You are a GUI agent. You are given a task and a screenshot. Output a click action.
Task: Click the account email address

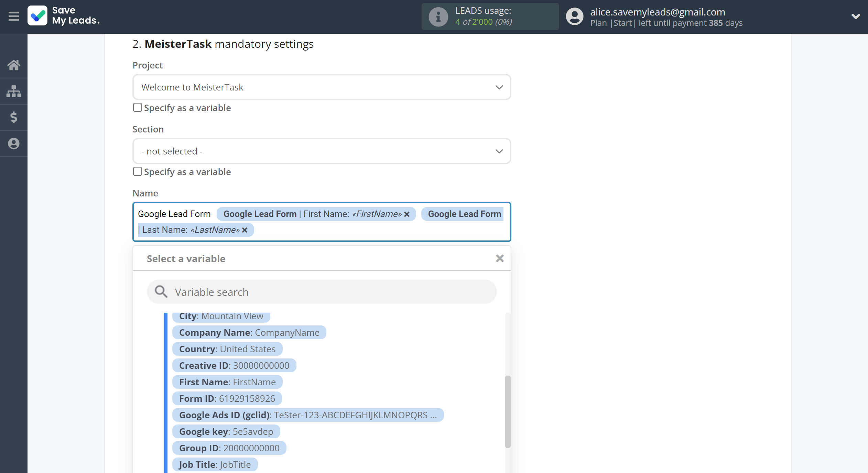pyautogui.click(x=658, y=12)
